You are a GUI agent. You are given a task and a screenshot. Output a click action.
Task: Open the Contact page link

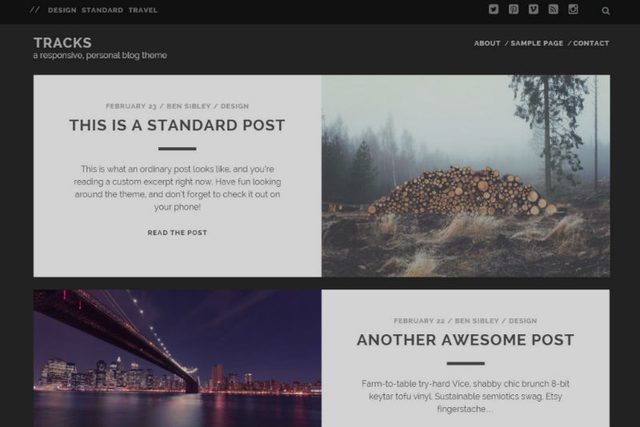point(591,43)
